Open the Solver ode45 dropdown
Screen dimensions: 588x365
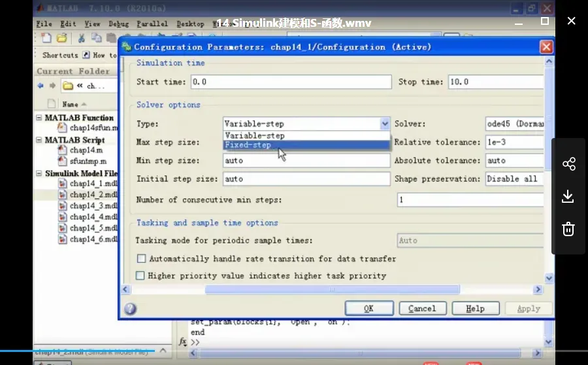click(514, 124)
